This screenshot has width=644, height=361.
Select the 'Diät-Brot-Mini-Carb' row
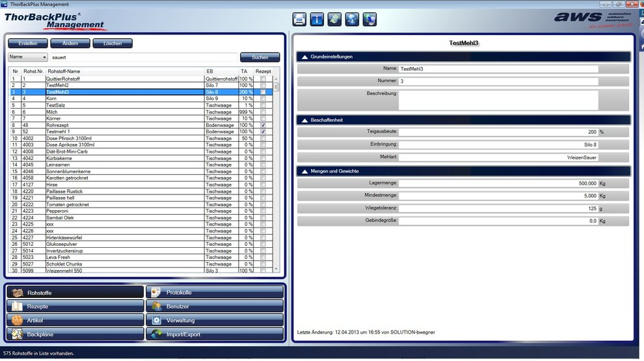(141, 152)
